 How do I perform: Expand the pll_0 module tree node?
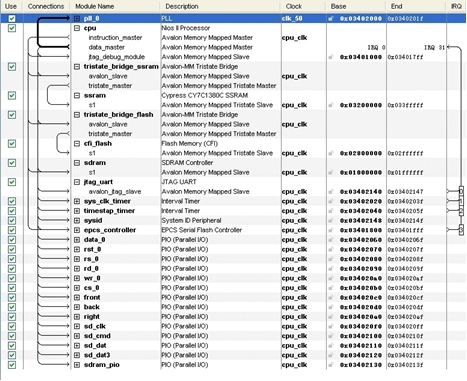tap(77, 19)
